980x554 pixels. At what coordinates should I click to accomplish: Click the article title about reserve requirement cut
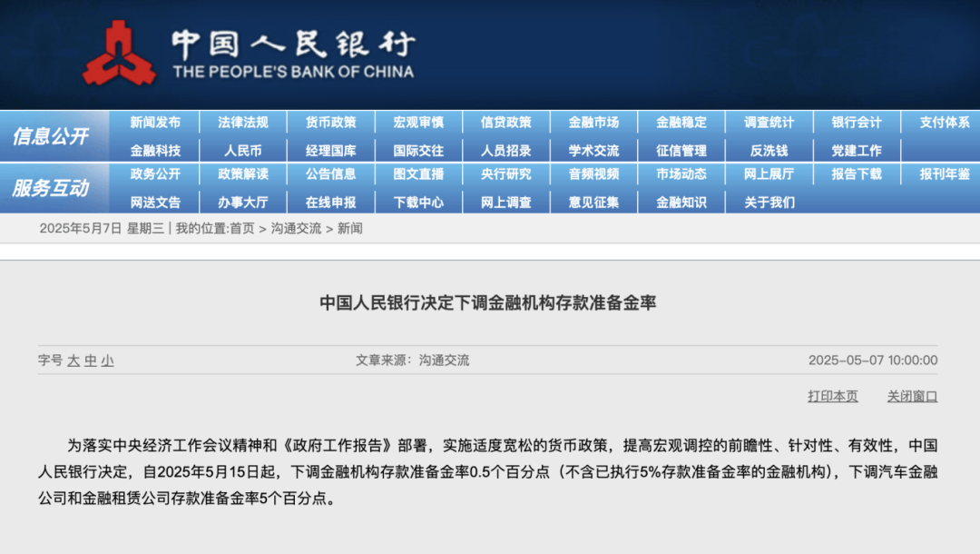pos(490,302)
